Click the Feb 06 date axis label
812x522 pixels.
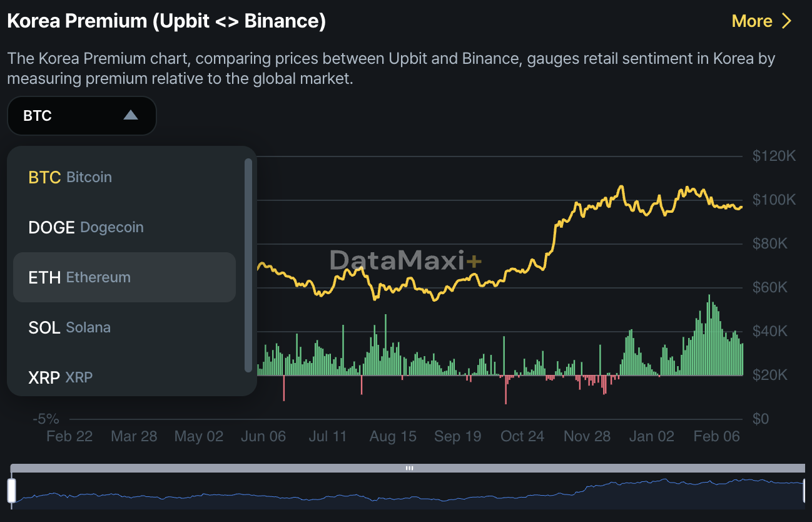click(716, 436)
